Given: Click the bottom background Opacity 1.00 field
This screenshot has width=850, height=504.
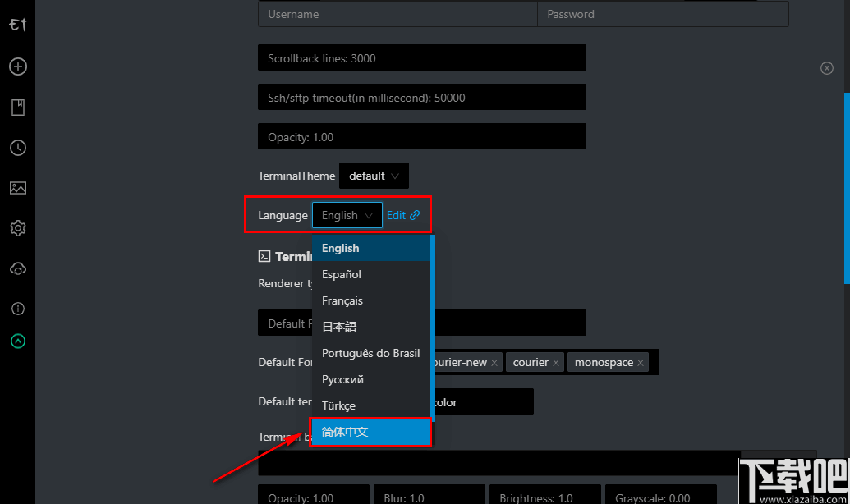Looking at the screenshot, I should point(314,495).
